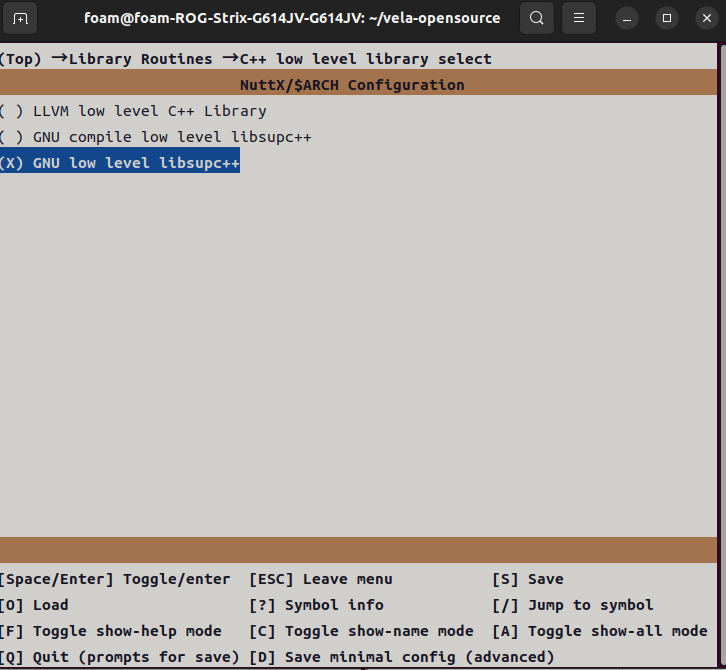The image size is (726, 670).
Task: Click C++ low level library select breadcrumb
Action: (366, 59)
